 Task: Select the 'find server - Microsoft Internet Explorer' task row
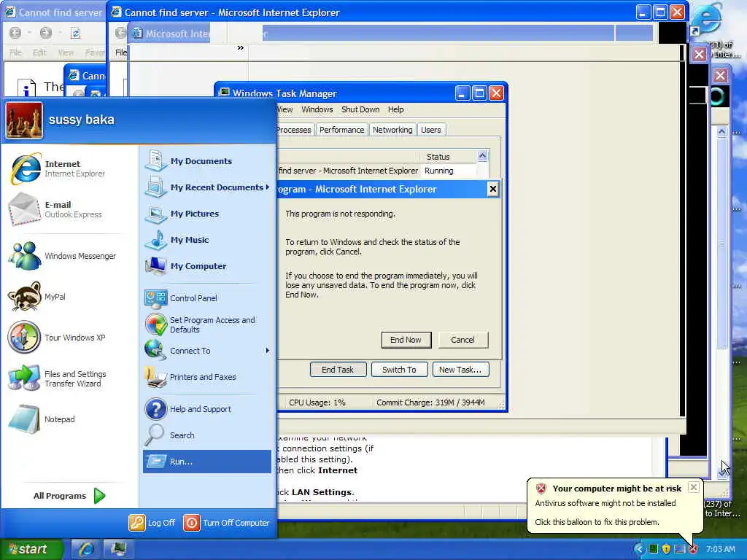[376, 171]
